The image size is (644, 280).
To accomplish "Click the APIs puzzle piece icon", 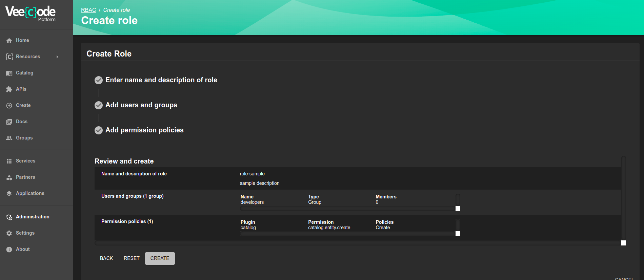I will point(9,89).
